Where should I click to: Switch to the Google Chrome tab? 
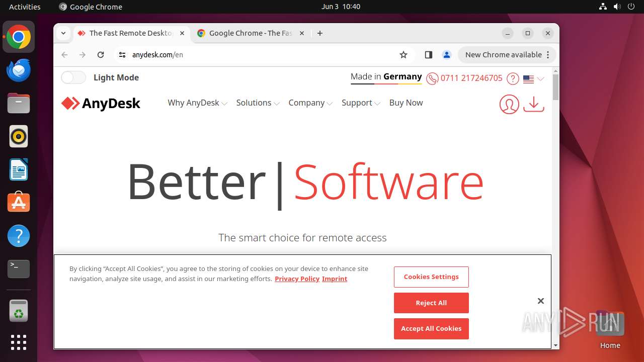pos(251,33)
